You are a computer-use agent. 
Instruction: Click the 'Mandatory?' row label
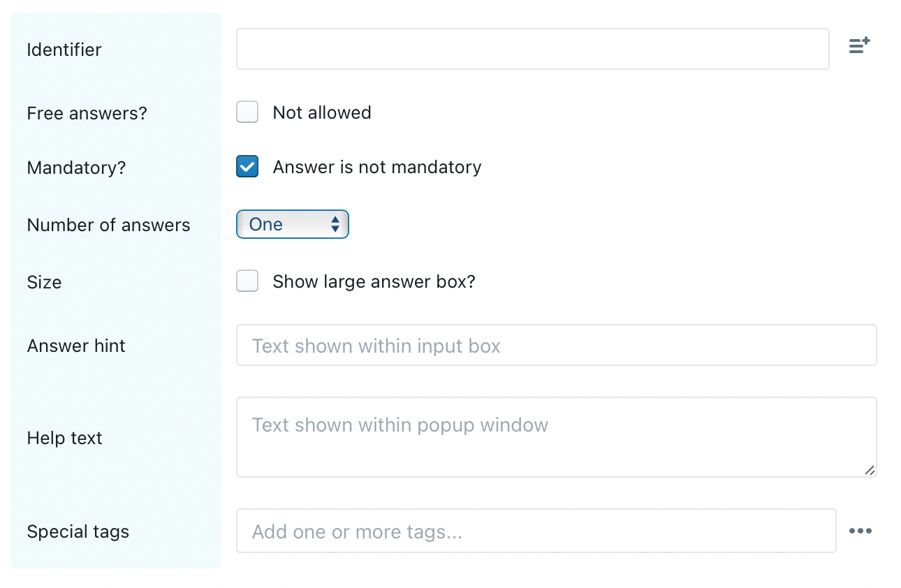coord(77,168)
